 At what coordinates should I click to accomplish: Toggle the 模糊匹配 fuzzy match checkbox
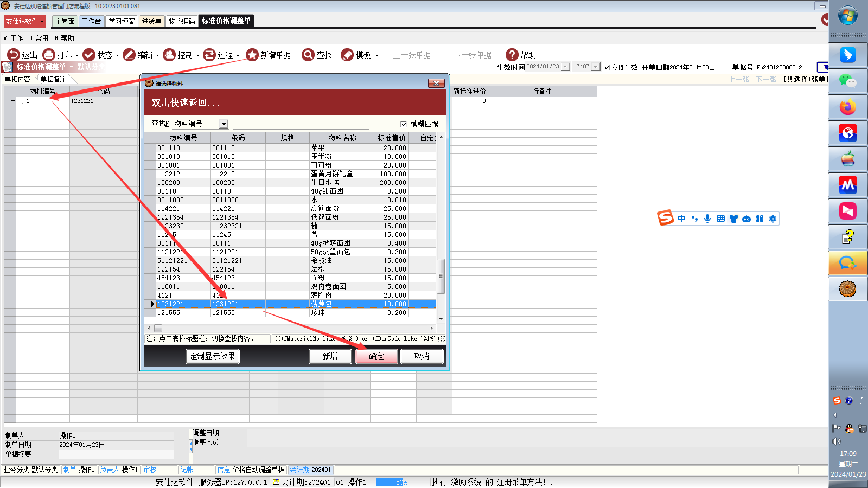coord(403,124)
